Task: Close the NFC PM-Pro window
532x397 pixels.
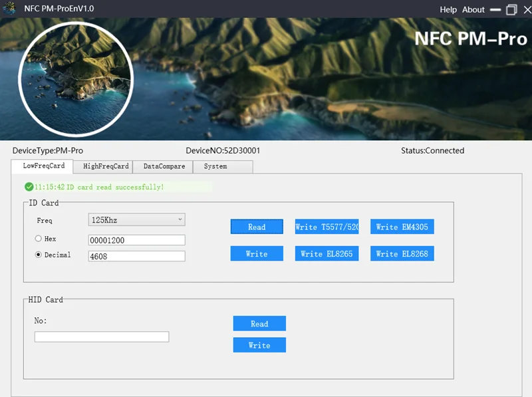Action: tap(527, 9)
